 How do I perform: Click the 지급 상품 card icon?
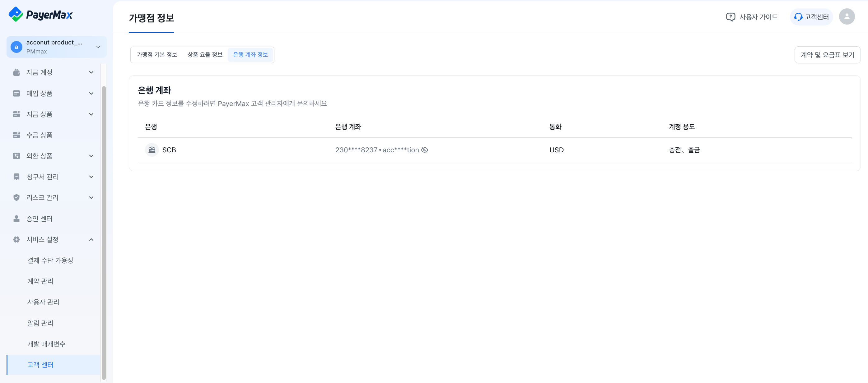(16, 114)
